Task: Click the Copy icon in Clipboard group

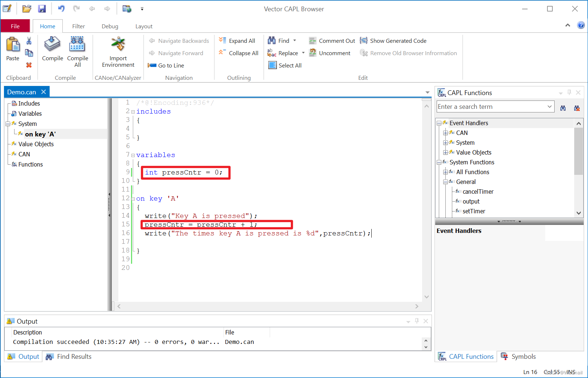Action: tap(29, 53)
